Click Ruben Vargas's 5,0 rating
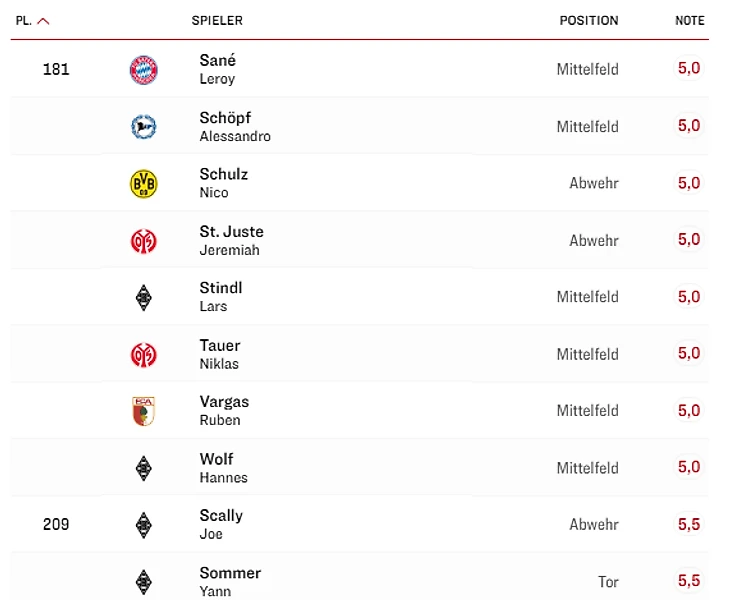The width and height of the screenshot is (730, 600). tap(689, 410)
